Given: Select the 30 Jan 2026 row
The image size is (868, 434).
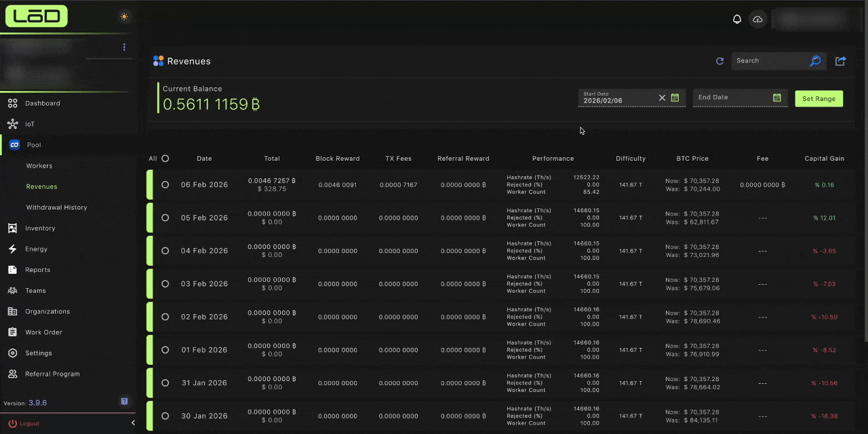Looking at the screenshot, I should 165,416.
